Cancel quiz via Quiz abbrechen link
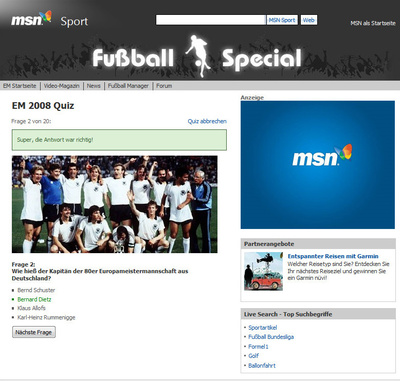Screen dimensions: 400x381 click(207, 121)
